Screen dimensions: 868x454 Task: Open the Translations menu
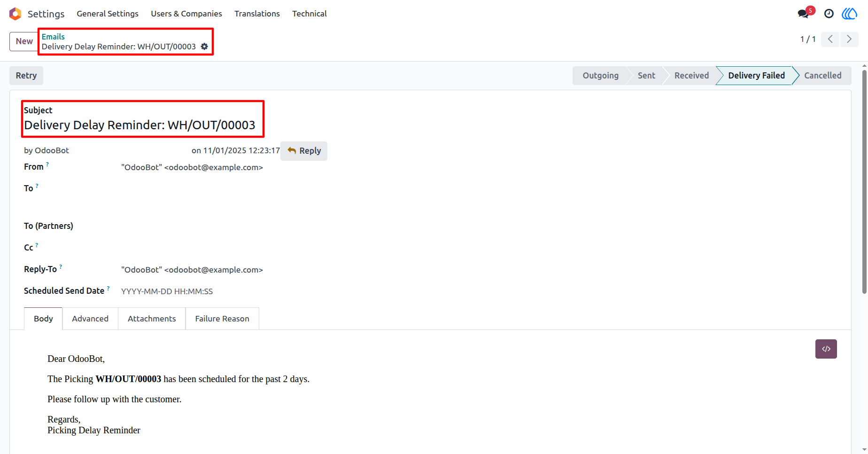[257, 14]
